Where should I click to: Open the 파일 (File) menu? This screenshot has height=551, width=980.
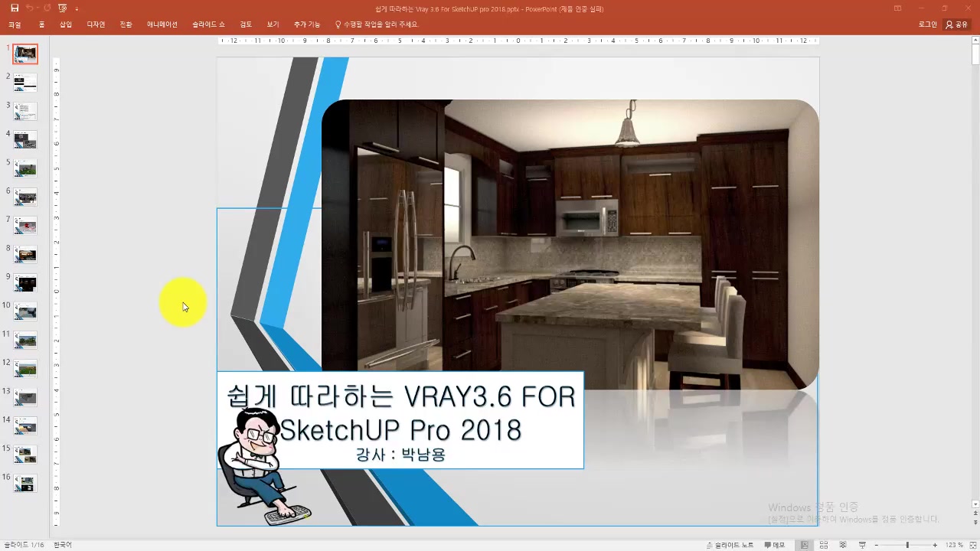(15, 24)
